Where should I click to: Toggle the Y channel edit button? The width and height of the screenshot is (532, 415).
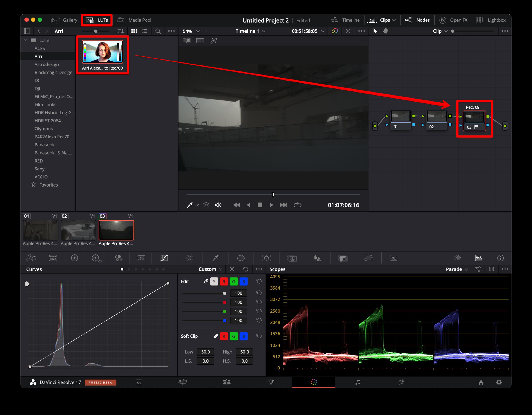coord(214,281)
